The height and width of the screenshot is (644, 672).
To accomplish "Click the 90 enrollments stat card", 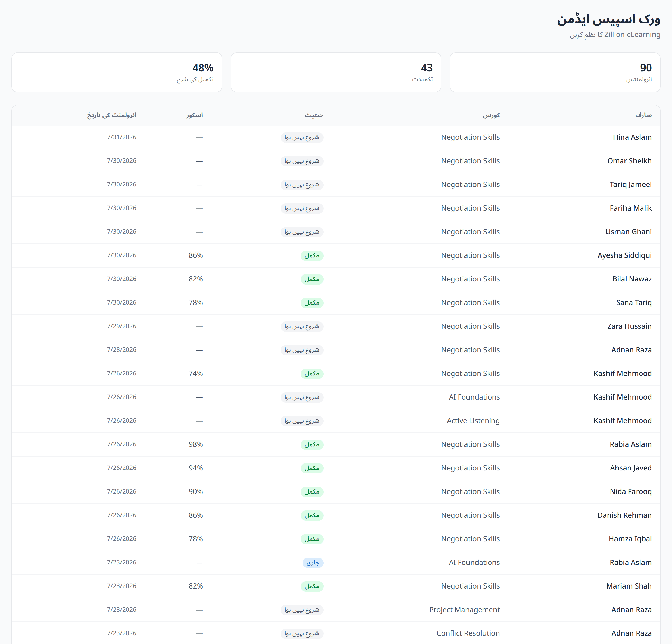I will [555, 72].
